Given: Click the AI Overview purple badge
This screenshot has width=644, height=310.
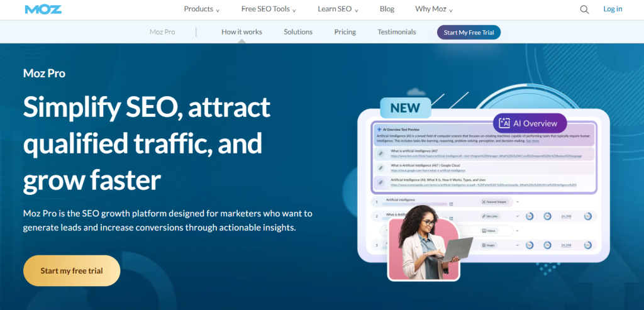Looking at the screenshot, I should click(530, 123).
